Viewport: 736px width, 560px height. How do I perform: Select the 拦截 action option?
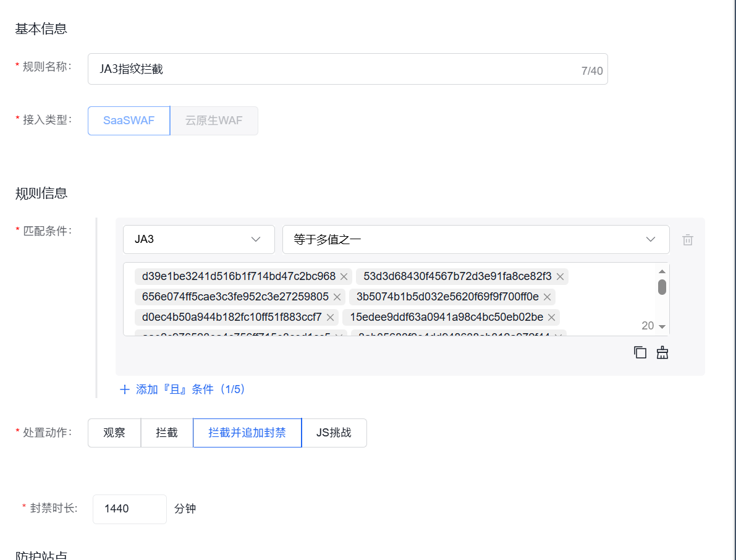(166, 433)
